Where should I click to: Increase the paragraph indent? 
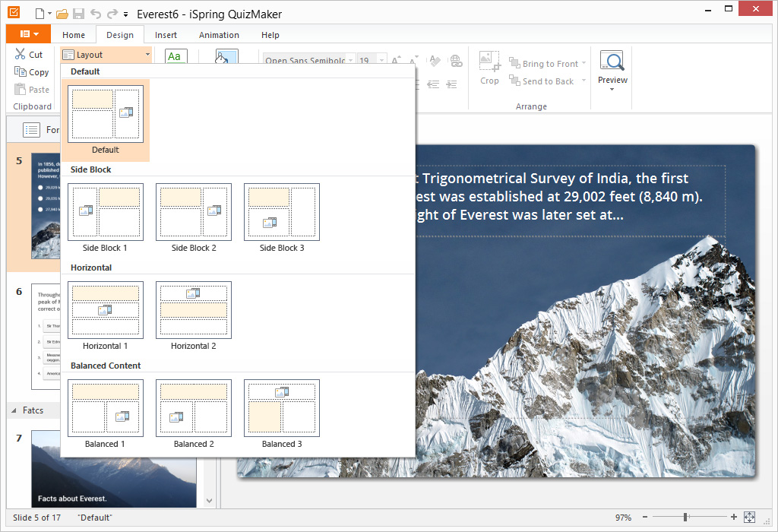click(x=451, y=84)
